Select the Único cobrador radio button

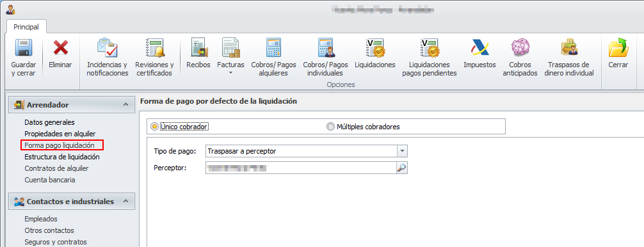(x=154, y=127)
